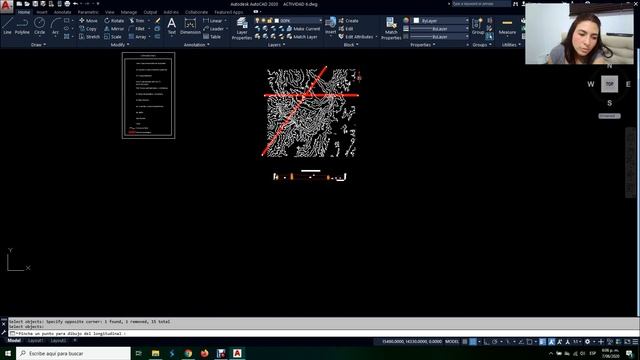Select the Text annotation tool
This screenshot has width=640, height=360.
coord(172,26)
